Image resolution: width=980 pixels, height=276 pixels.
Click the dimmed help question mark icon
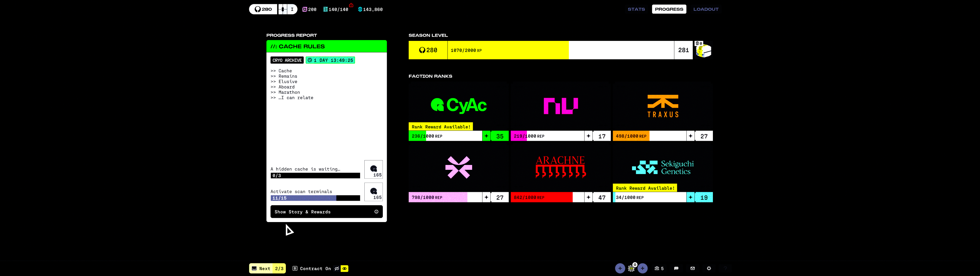click(725, 268)
